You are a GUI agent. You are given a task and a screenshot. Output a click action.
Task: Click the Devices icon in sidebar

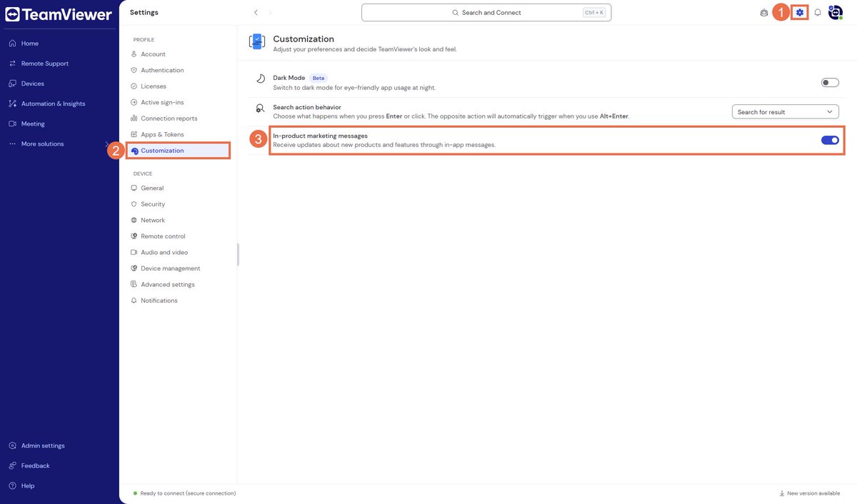(x=13, y=84)
